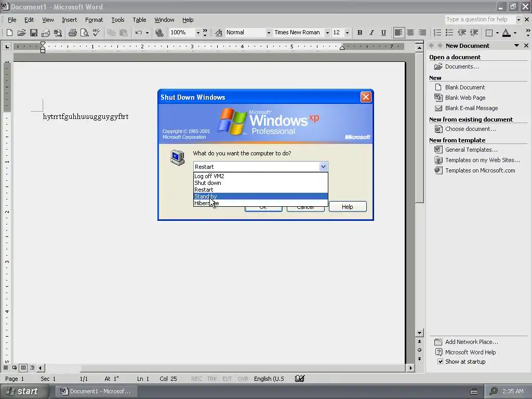
Task: Open Print Preview from toolbar
Action: [85, 33]
